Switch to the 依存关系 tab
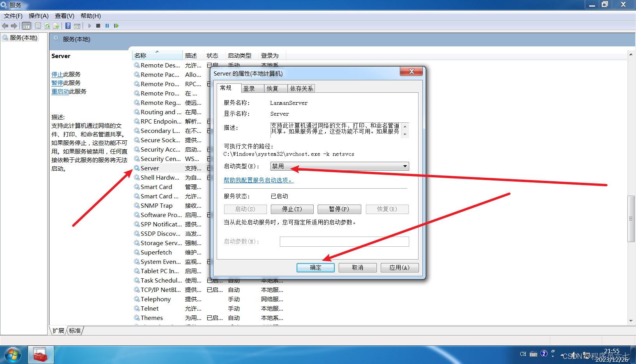This screenshot has width=636, height=364. (x=301, y=88)
